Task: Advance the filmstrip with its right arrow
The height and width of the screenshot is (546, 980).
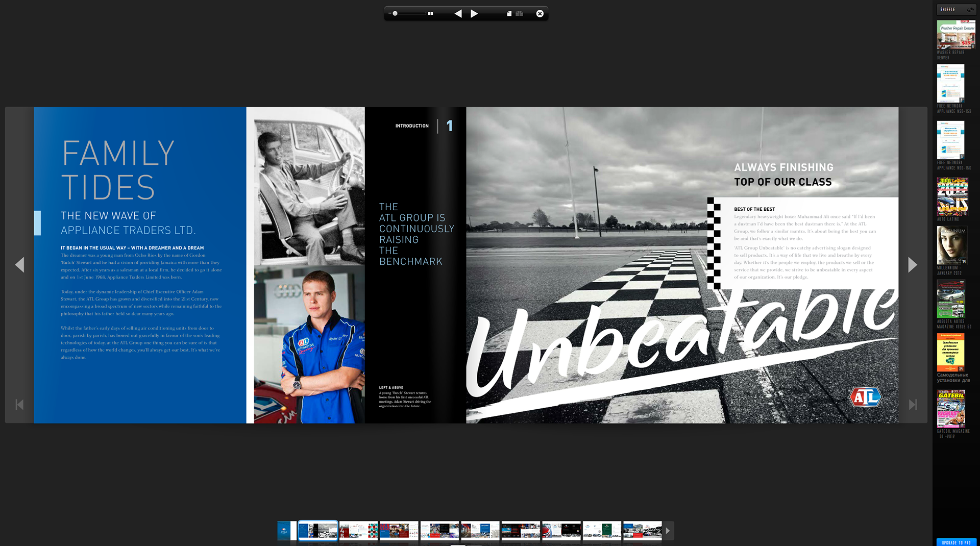Action: tap(668, 531)
